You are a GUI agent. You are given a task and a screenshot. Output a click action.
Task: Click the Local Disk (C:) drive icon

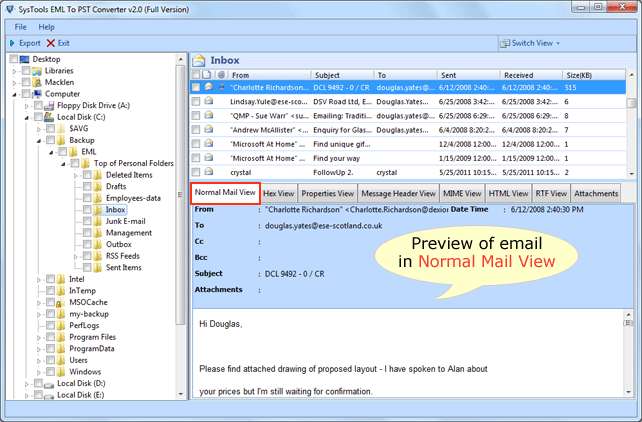pos(49,117)
